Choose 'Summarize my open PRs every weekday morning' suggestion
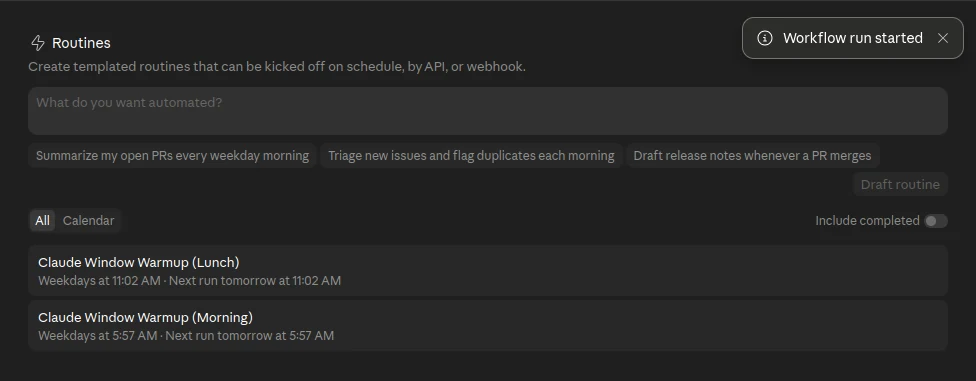This screenshot has height=381, width=976. coord(172,156)
